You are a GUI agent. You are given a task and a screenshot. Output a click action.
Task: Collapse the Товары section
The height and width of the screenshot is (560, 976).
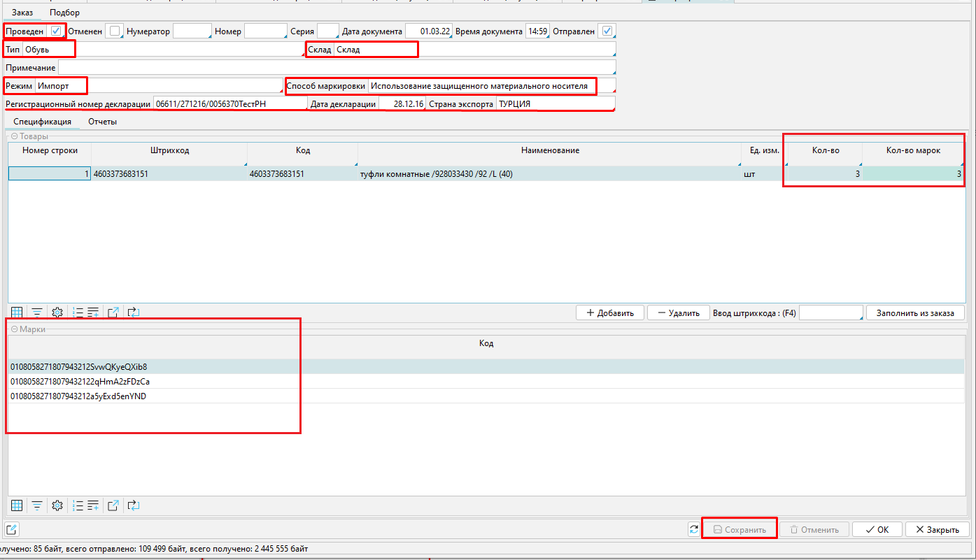15,137
